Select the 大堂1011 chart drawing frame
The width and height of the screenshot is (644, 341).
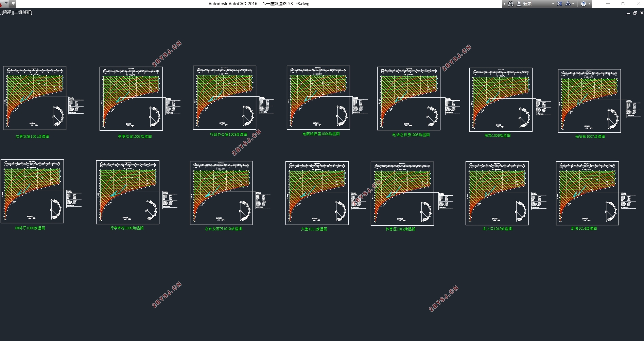[x=317, y=193]
